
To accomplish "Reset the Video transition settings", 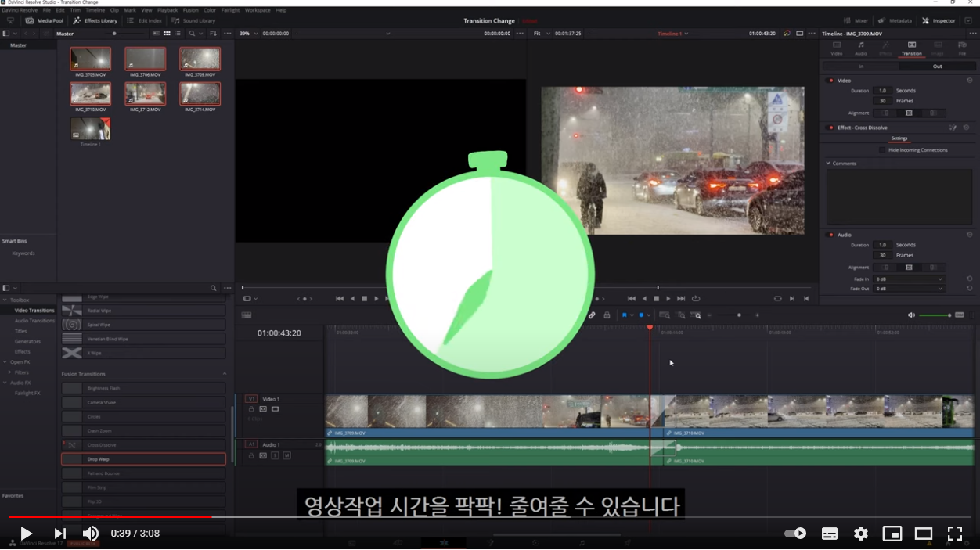I will [x=969, y=81].
